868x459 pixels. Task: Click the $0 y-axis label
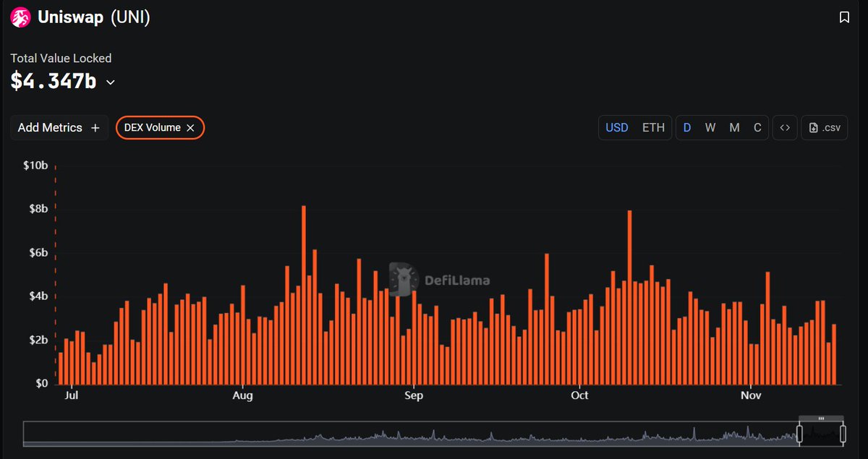click(x=41, y=383)
